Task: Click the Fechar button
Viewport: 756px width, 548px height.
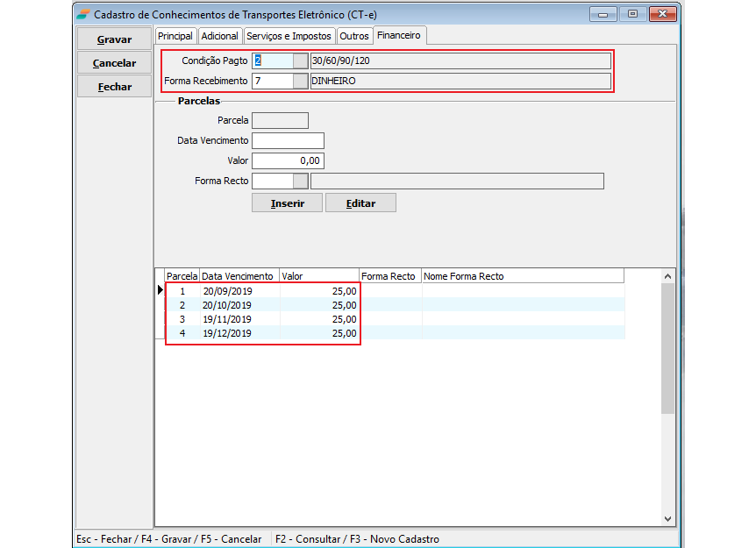Action: (x=114, y=87)
